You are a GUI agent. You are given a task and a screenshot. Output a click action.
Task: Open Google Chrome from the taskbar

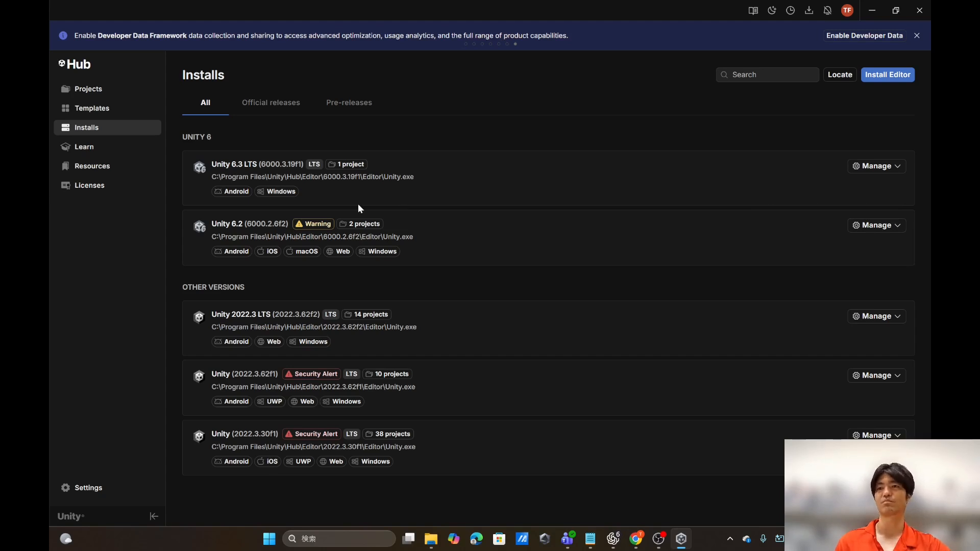click(636, 539)
